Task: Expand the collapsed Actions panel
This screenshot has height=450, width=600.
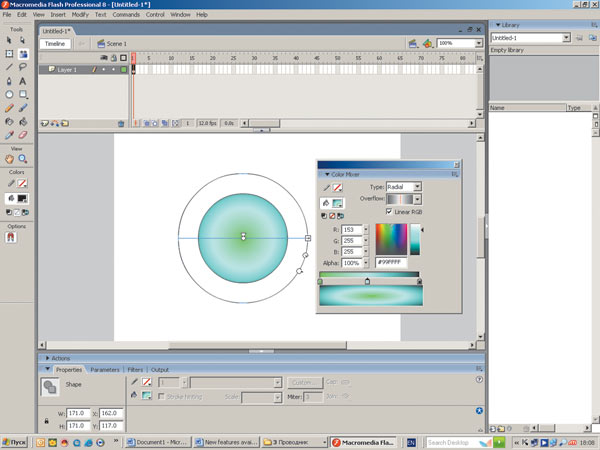Action: [x=60, y=358]
